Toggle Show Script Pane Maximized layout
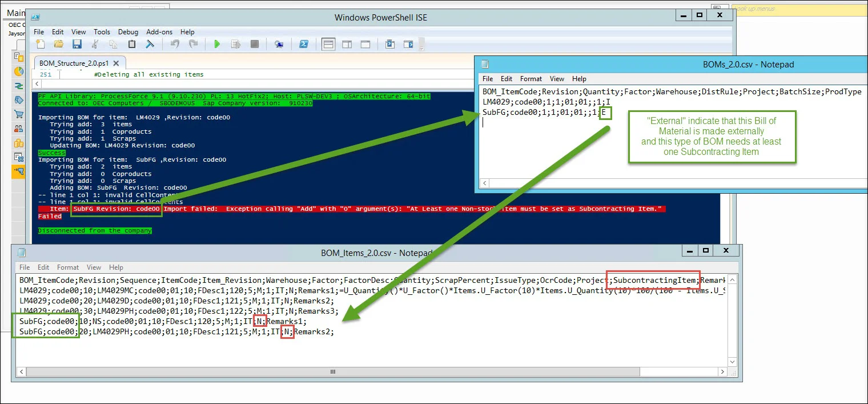The width and height of the screenshot is (868, 404). [x=365, y=44]
